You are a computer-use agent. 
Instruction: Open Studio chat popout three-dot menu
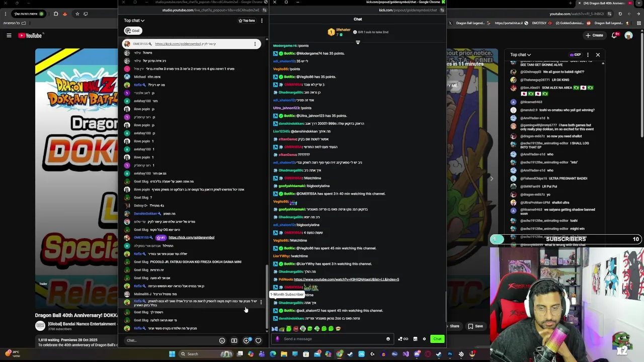pyautogui.click(x=262, y=21)
